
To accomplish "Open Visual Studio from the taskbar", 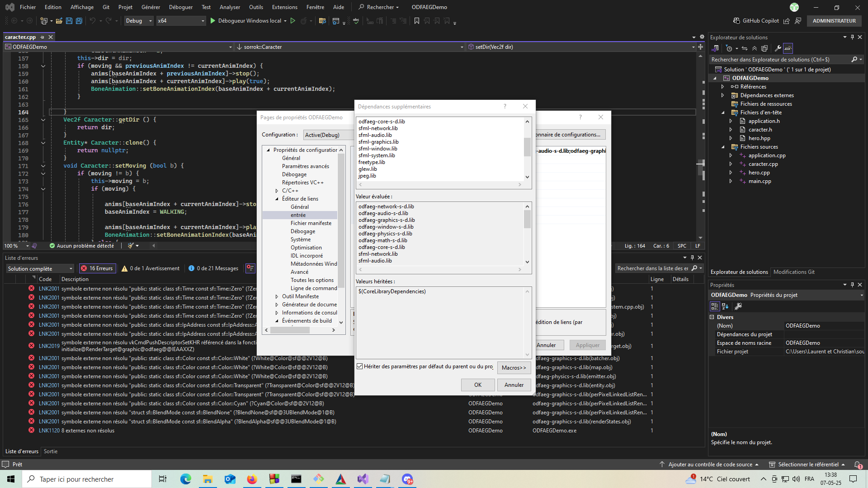I will click(x=363, y=479).
